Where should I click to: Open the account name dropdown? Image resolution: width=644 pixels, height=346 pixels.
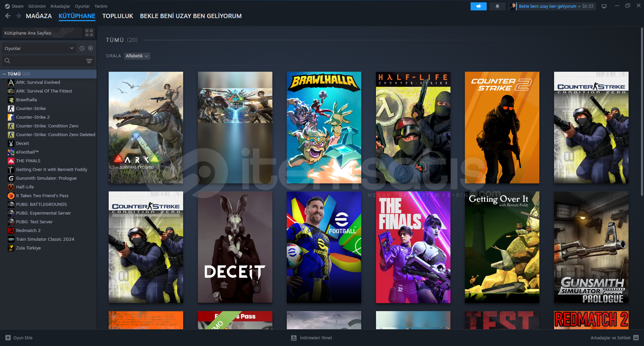(x=549, y=6)
